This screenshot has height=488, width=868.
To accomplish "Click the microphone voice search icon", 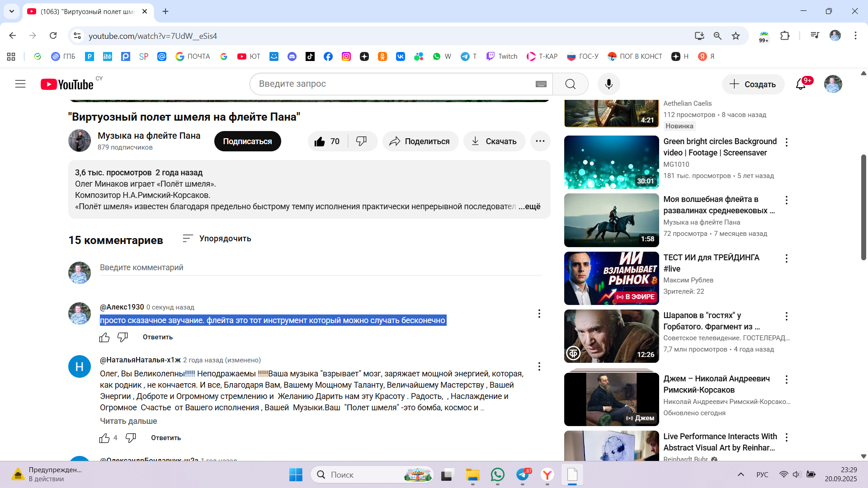I will tap(609, 84).
